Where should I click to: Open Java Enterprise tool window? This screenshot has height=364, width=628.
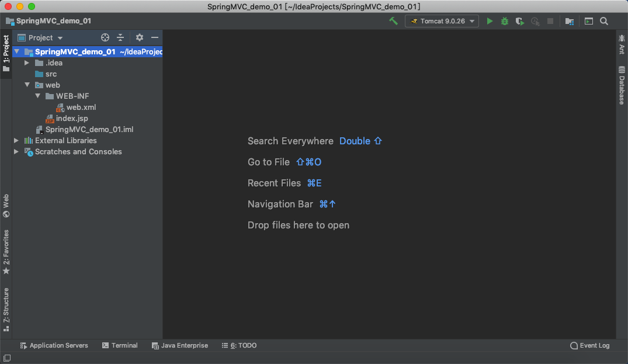tap(180, 345)
